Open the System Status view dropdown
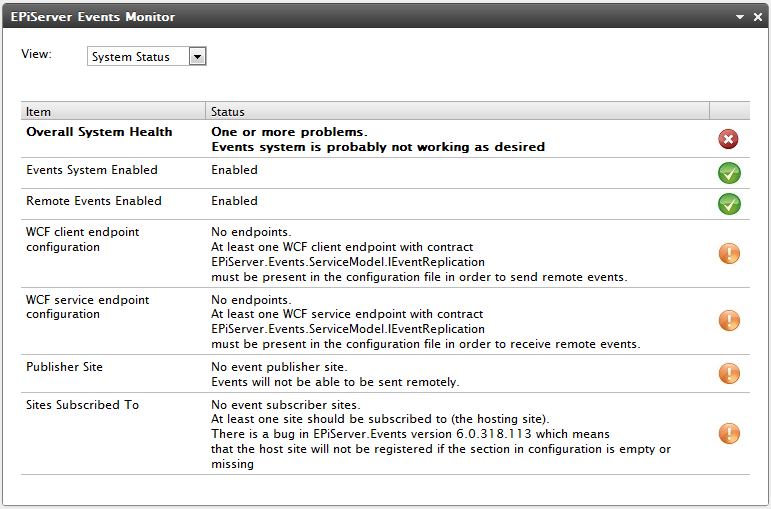The image size is (771, 509). [147, 57]
